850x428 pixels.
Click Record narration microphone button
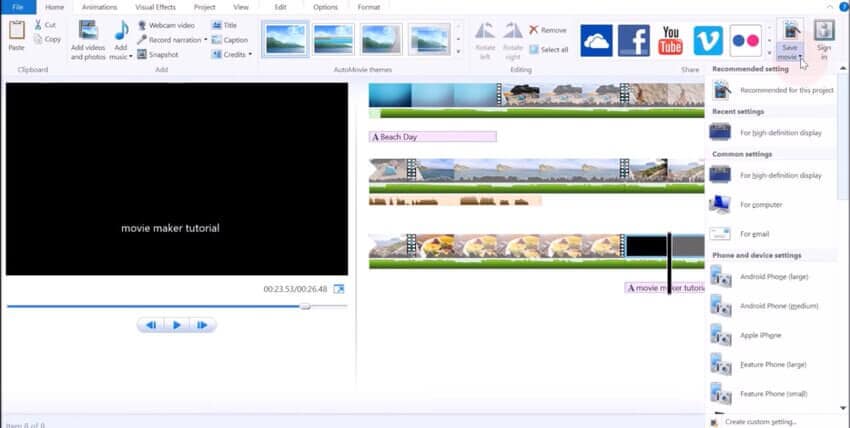click(169, 40)
